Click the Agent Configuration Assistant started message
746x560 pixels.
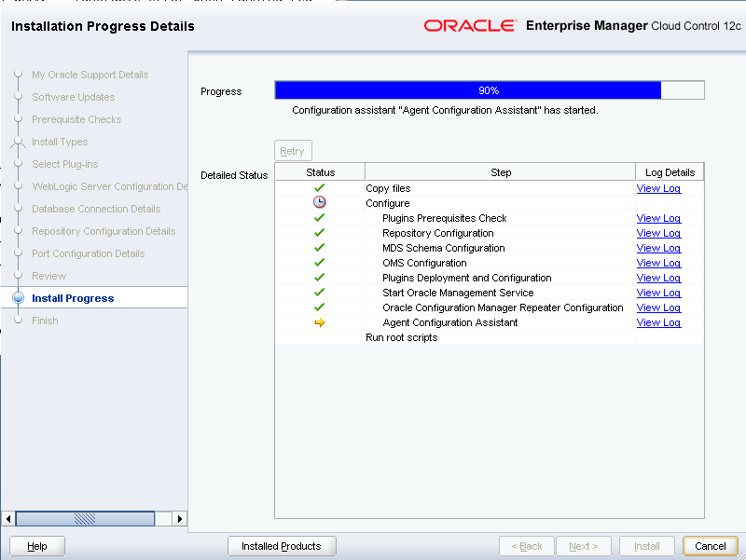pos(446,110)
